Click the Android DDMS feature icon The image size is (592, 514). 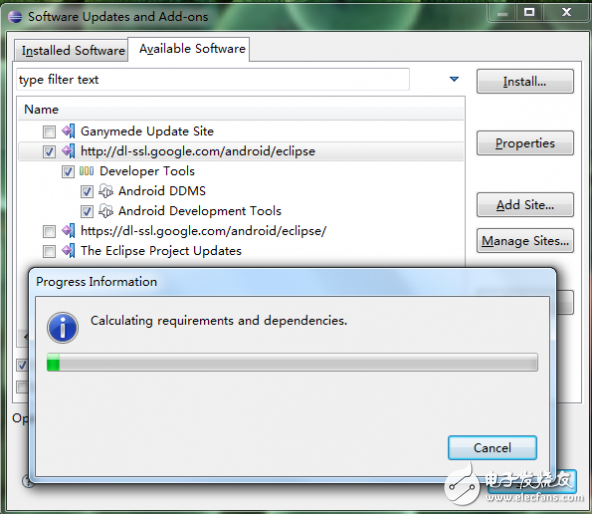[106, 191]
